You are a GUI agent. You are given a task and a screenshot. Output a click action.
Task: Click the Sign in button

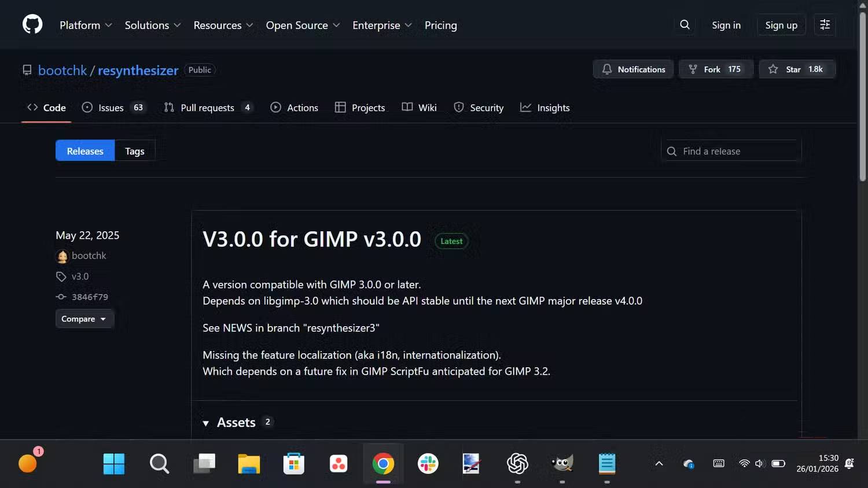click(x=726, y=25)
